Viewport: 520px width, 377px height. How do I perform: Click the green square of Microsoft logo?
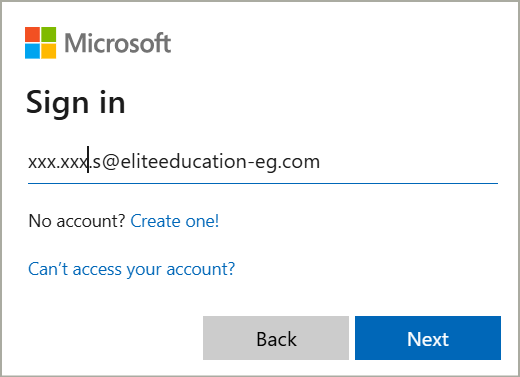pyautogui.click(x=49, y=34)
